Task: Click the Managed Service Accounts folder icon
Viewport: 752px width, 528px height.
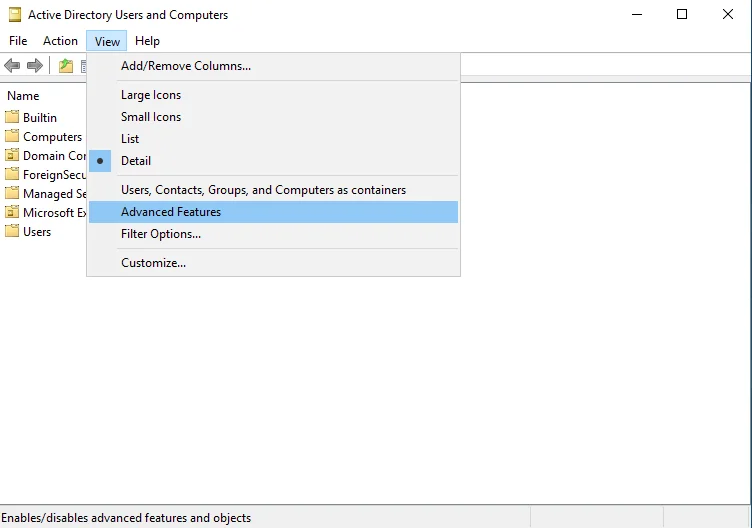Action: pos(12,193)
